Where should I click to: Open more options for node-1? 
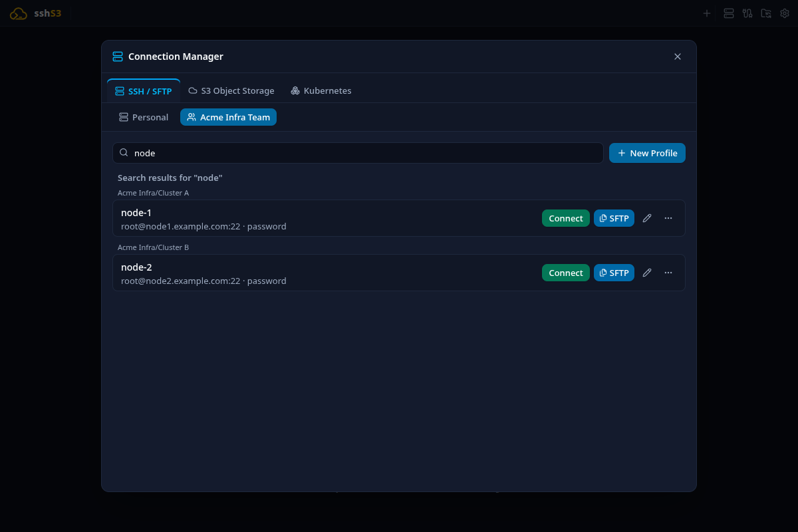tap(668, 218)
